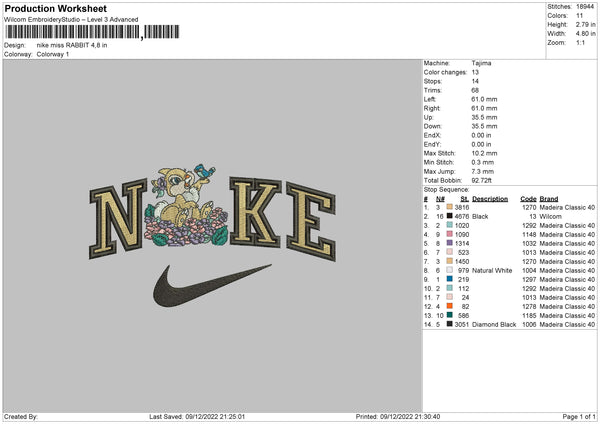
Task: Click the embroidered letter N in the design
Action: (x=118, y=219)
